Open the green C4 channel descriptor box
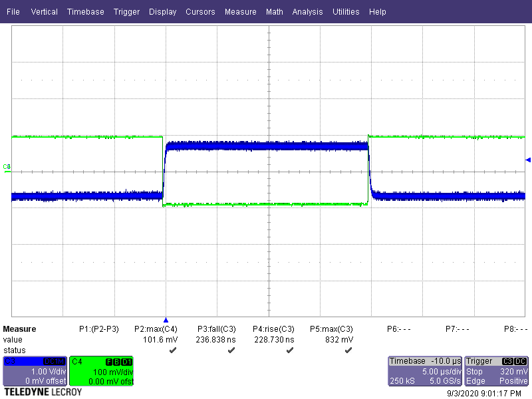Screen dimensions: 532x399 (102, 371)
